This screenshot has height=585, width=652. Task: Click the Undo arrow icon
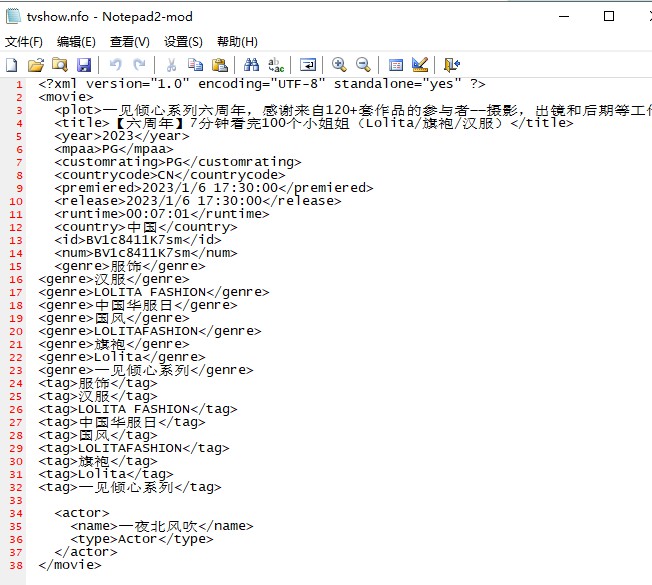click(x=115, y=65)
